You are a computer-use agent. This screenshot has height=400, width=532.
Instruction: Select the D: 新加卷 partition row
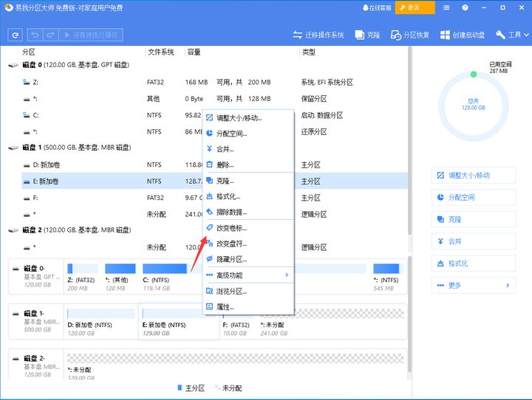[x=214, y=165]
